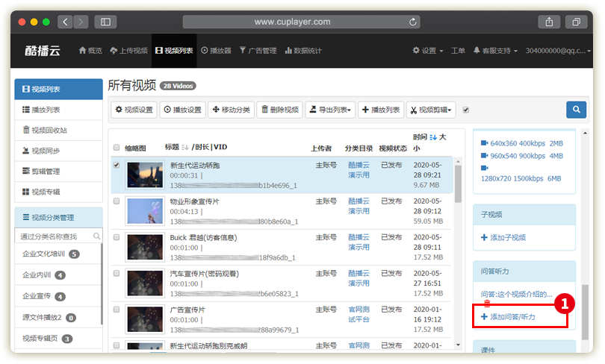Open the 视频剪辑 dropdown menu
The image size is (605, 364).
[x=431, y=110]
